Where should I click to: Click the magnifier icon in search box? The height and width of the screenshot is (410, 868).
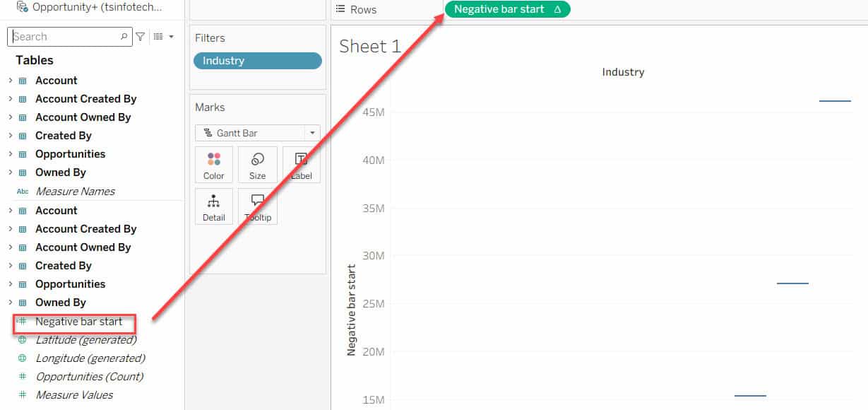(x=124, y=37)
